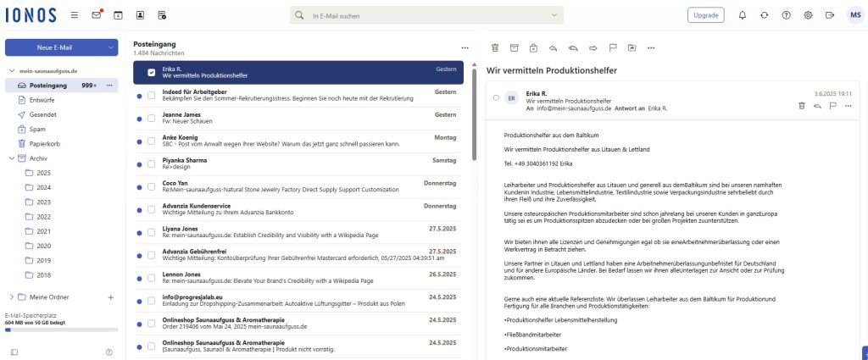
Task: Reply using the toolbar reply arrow
Action: click(x=553, y=48)
